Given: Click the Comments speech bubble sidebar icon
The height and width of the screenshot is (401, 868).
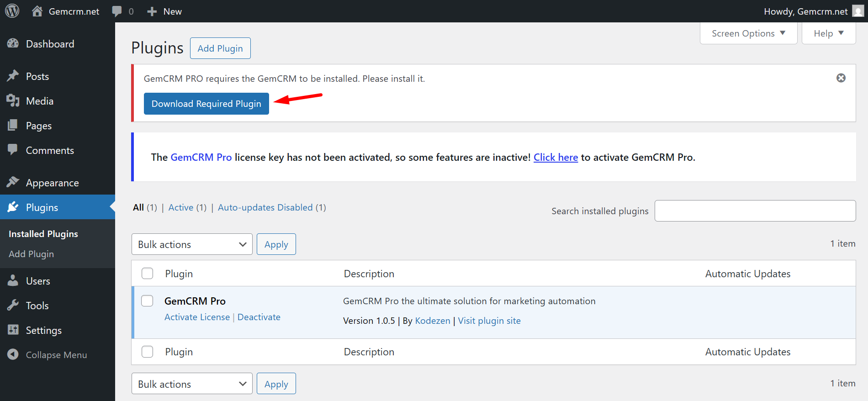Looking at the screenshot, I should coord(13,150).
